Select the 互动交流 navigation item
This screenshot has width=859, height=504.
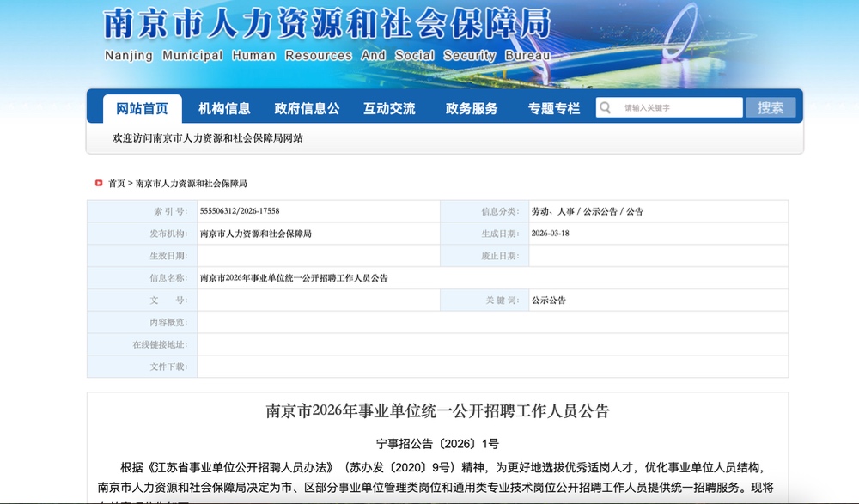click(x=389, y=109)
